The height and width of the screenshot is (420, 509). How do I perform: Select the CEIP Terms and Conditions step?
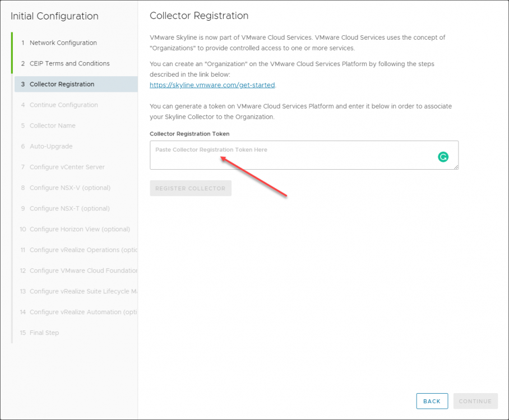67,63
